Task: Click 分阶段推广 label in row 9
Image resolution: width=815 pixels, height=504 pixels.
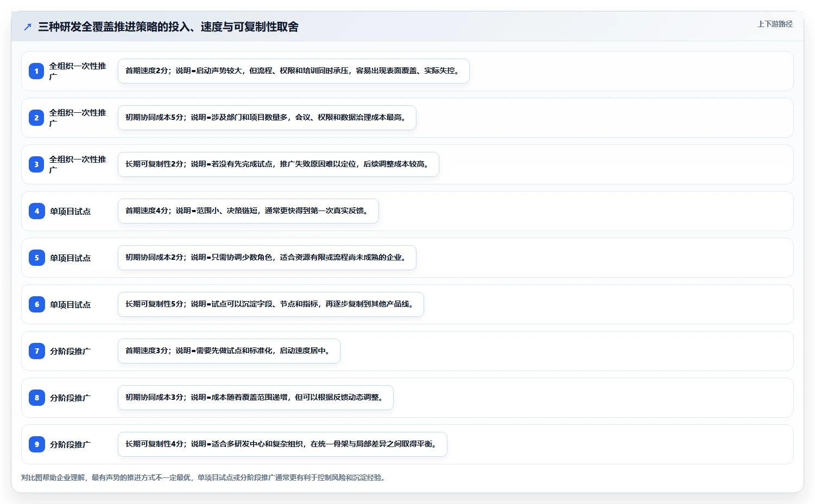Action: tap(70, 445)
